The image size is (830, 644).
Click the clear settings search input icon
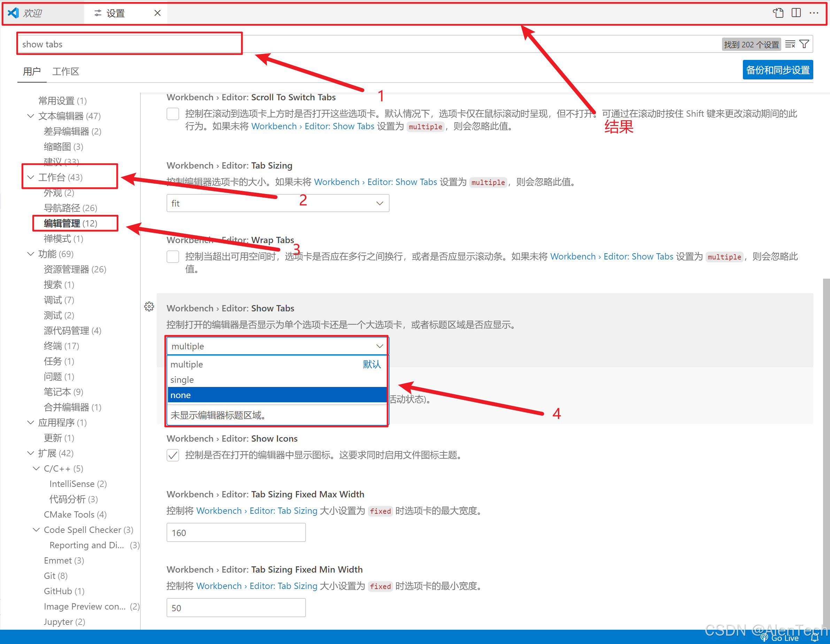coord(790,45)
